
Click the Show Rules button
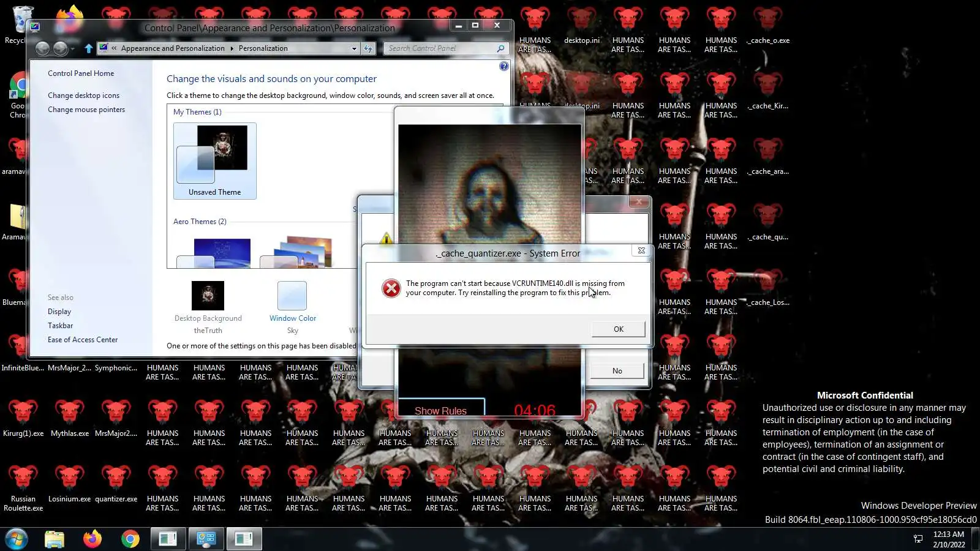(441, 409)
